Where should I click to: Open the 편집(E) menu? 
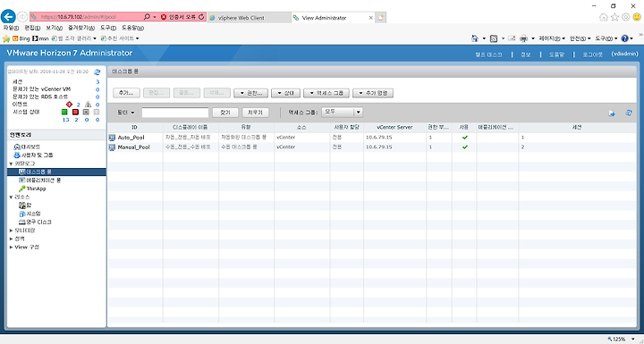[32, 28]
